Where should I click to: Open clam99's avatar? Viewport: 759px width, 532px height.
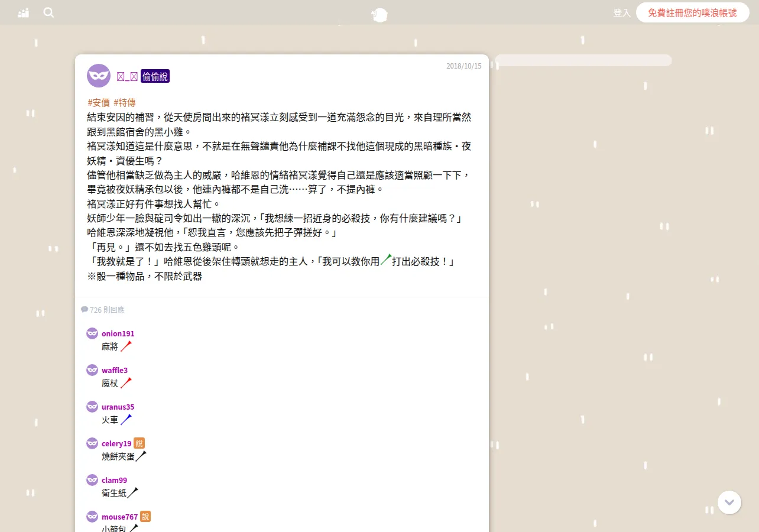tap(92, 480)
